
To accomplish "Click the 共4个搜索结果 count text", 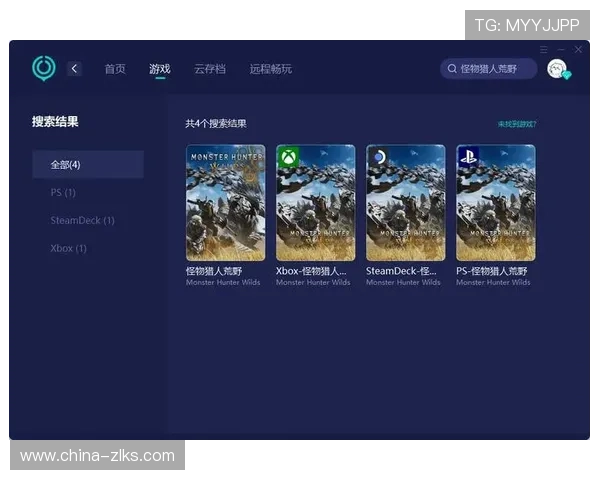I will (x=216, y=124).
